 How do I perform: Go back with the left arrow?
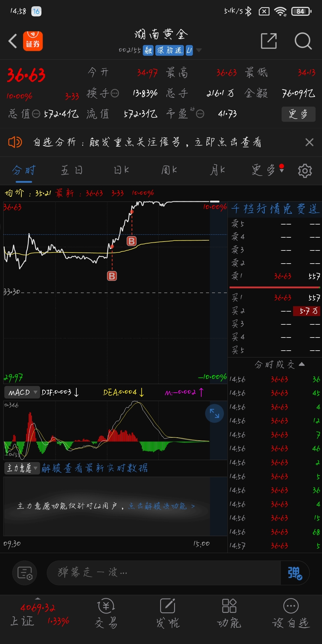coord(13,41)
